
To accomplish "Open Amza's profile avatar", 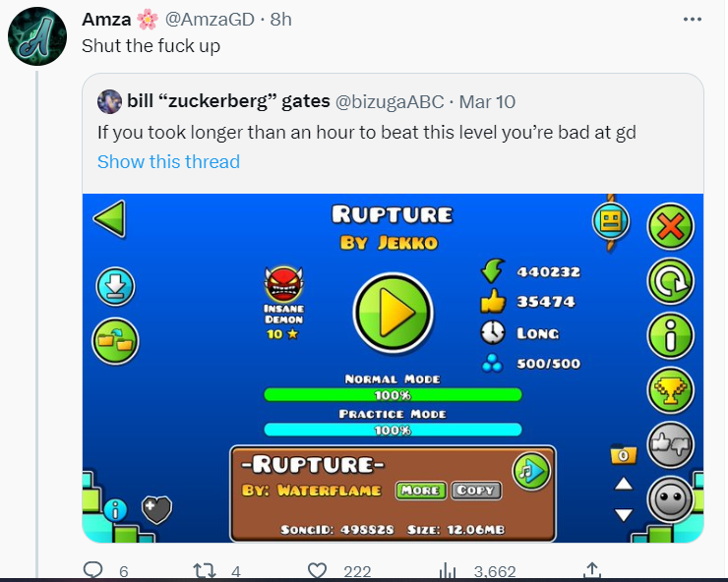I will pos(37,36).
